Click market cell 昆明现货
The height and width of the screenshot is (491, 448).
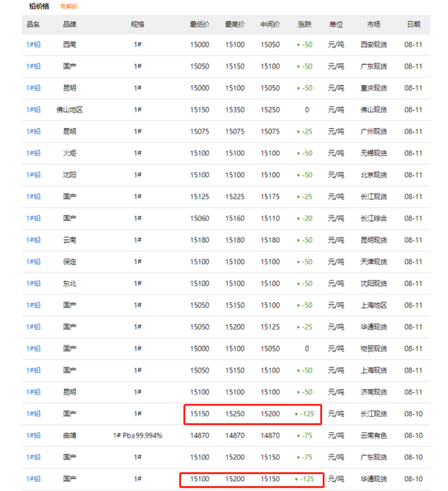(x=374, y=240)
